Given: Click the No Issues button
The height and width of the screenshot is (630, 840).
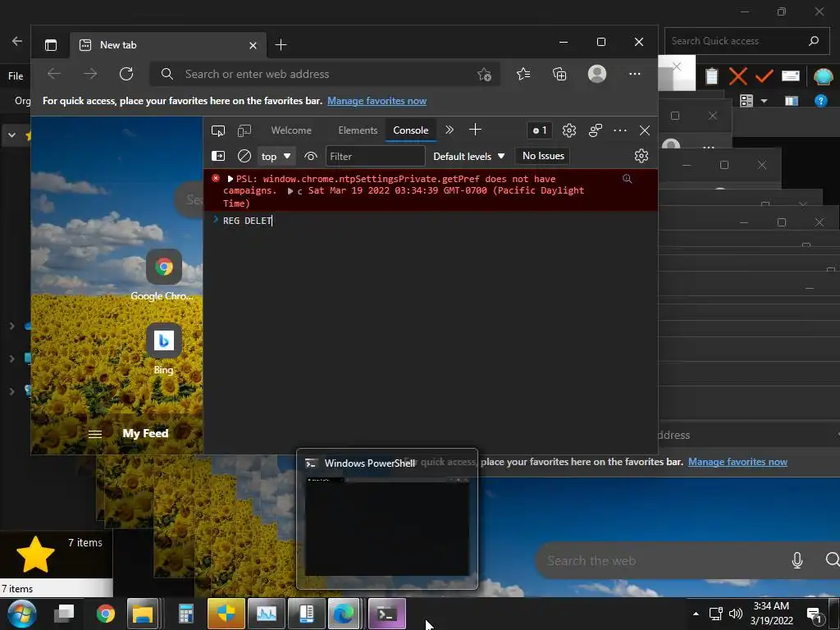Looking at the screenshot, I should pos(542,156).
